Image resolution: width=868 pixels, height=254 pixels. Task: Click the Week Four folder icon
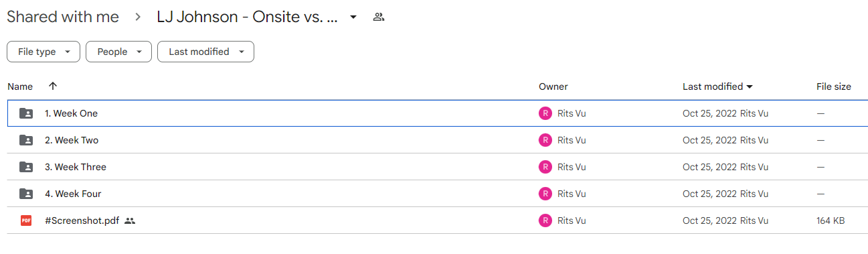pos(26,194)
